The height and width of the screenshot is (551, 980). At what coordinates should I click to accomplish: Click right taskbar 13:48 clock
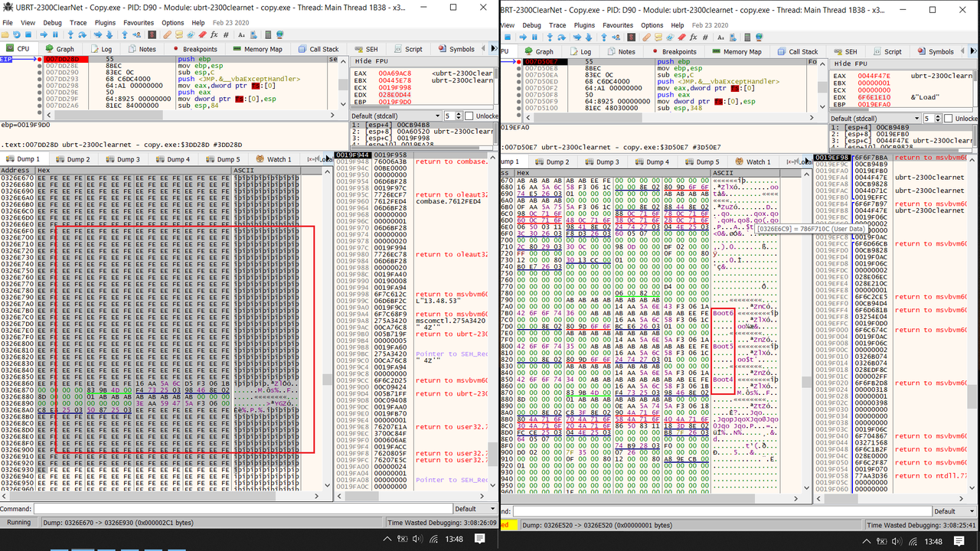tap(933, 541)
